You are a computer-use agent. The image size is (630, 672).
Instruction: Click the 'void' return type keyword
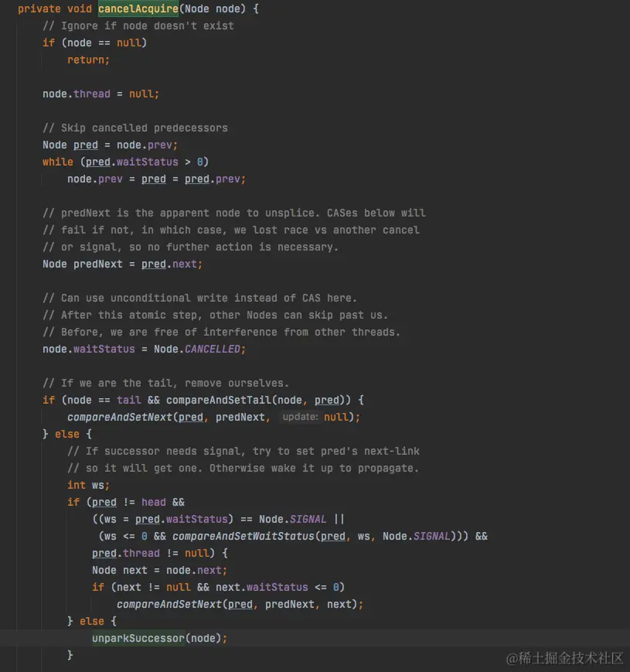[80, 9]
